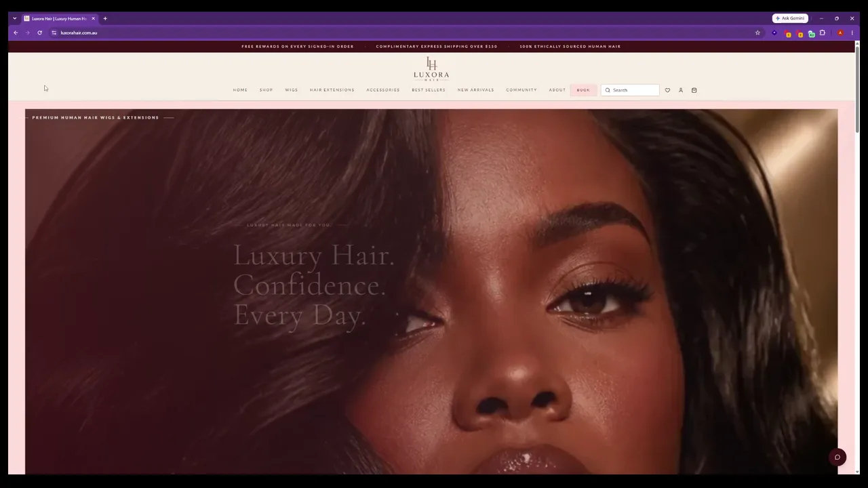
Task: Open the Shop menu
Action: point(266,90)
